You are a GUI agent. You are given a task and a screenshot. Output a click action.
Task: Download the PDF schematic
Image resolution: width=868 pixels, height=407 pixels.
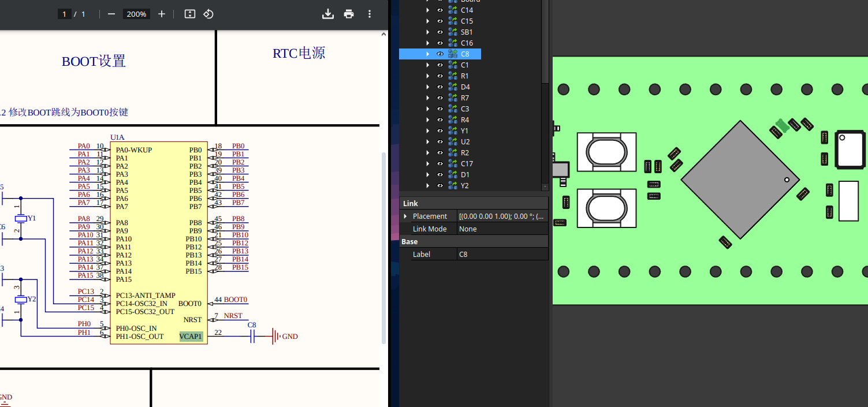[x=327, y=14]
